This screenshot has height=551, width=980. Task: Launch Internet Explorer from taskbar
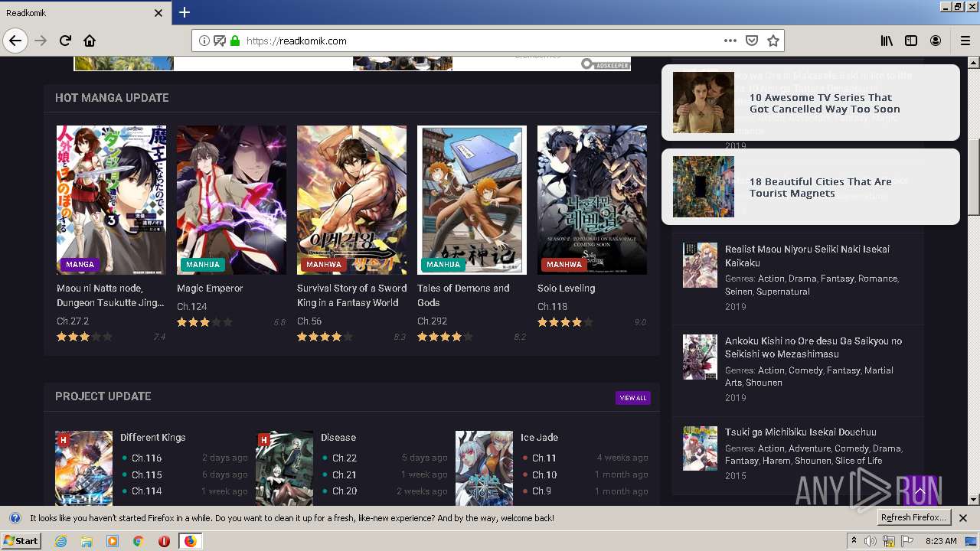click(x=61, y=541)
